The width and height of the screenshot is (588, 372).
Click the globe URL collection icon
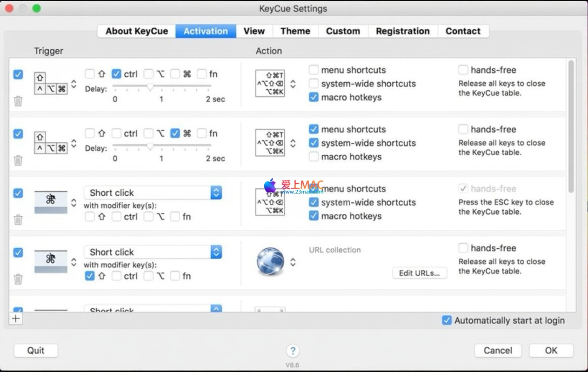[270, 261]
